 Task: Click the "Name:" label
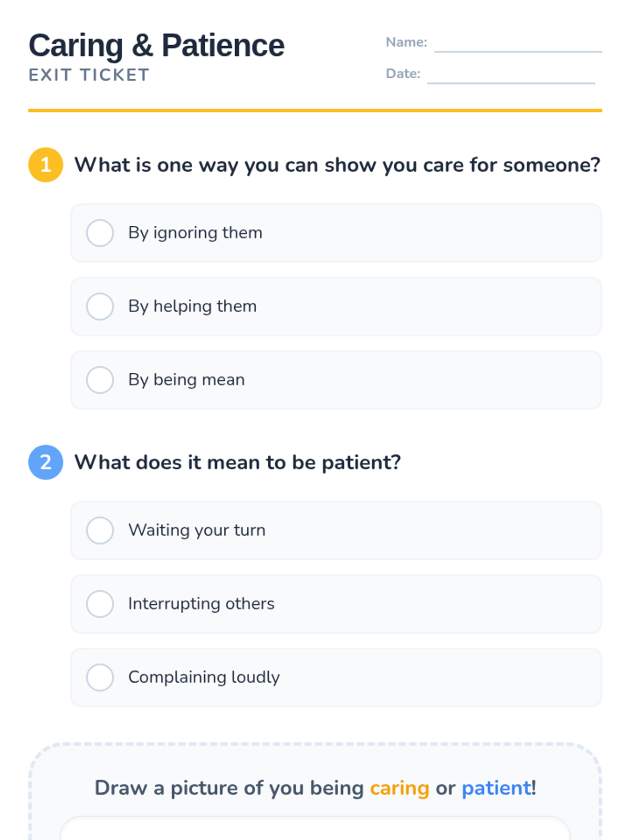click(x=406, y=42)
